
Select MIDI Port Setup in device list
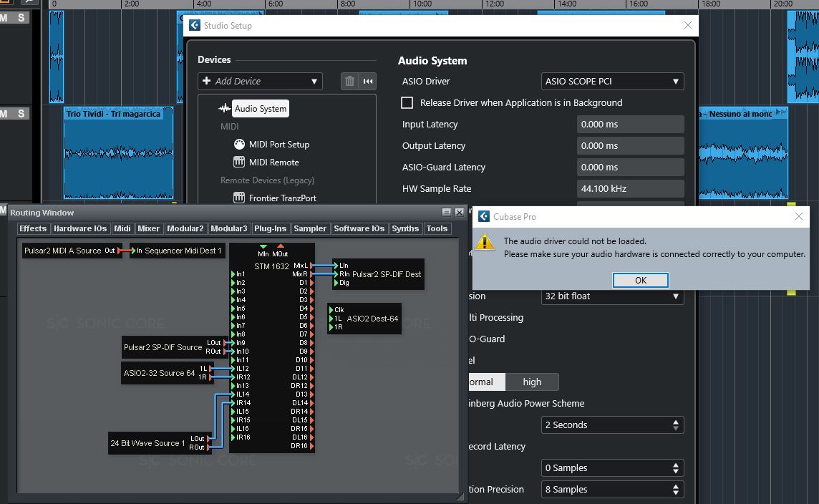tap(279, 144)
